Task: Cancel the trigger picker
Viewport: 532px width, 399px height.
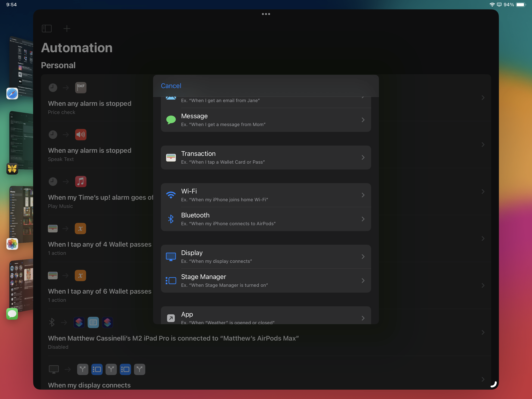Action: click(171, 86)
